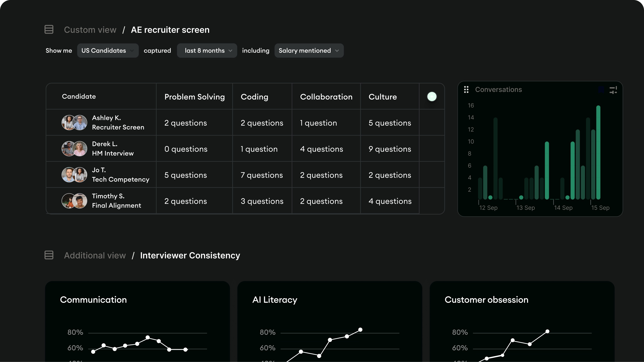
Task: Open the US Candidates dropdown
Action: click(108, 50)
